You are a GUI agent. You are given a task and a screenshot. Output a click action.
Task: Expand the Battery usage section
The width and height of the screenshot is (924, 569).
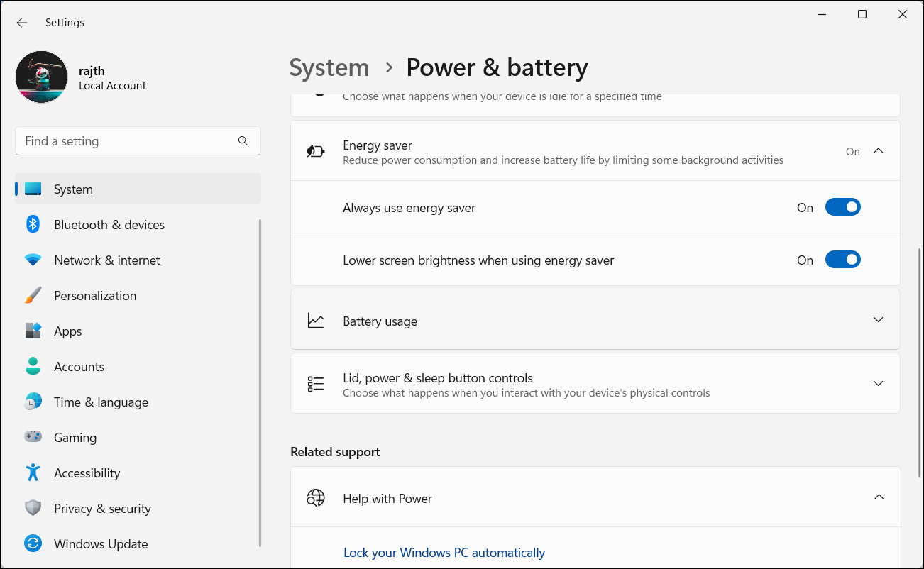click(878, 320)
